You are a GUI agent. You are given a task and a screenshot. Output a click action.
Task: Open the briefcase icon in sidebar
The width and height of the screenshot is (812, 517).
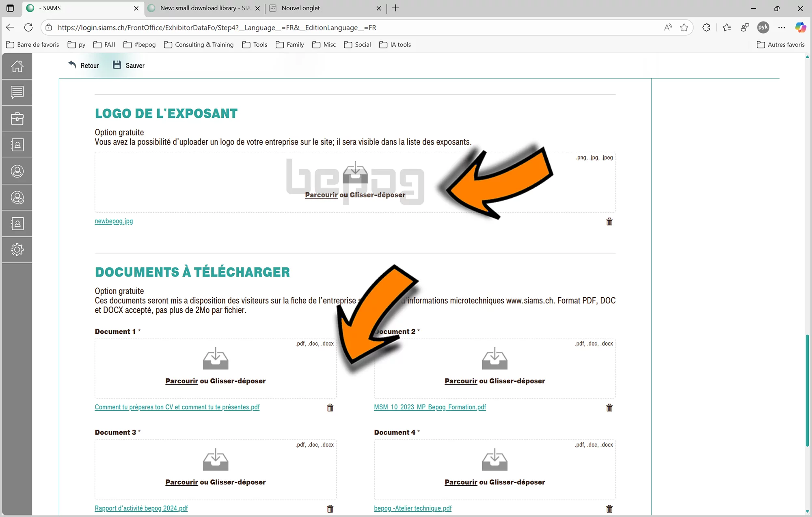[17, 119]
